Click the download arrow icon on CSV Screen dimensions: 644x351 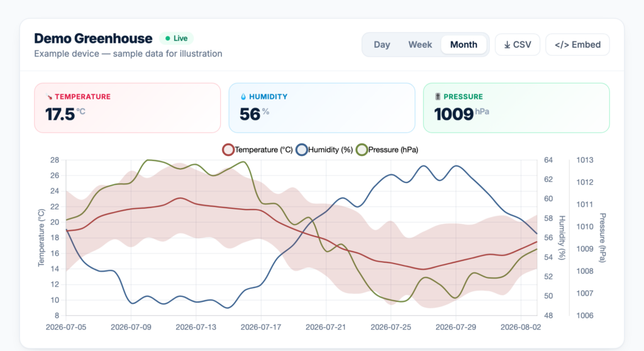click(x=508, y=45)
